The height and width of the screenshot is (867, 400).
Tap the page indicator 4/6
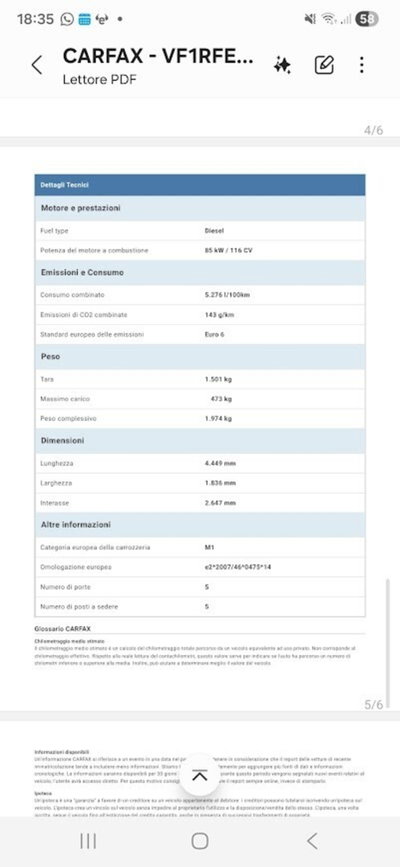(x=373, y=130)
